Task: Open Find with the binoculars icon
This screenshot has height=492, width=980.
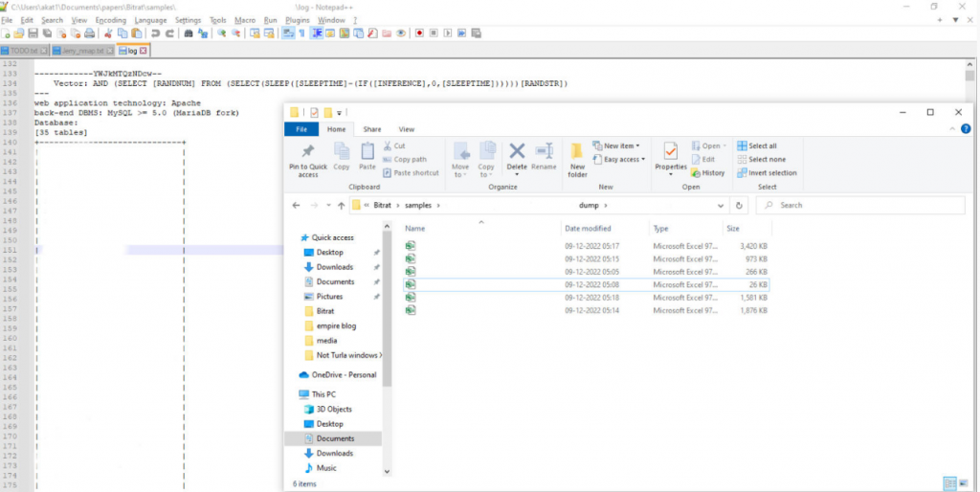Action: click(189, 34)
